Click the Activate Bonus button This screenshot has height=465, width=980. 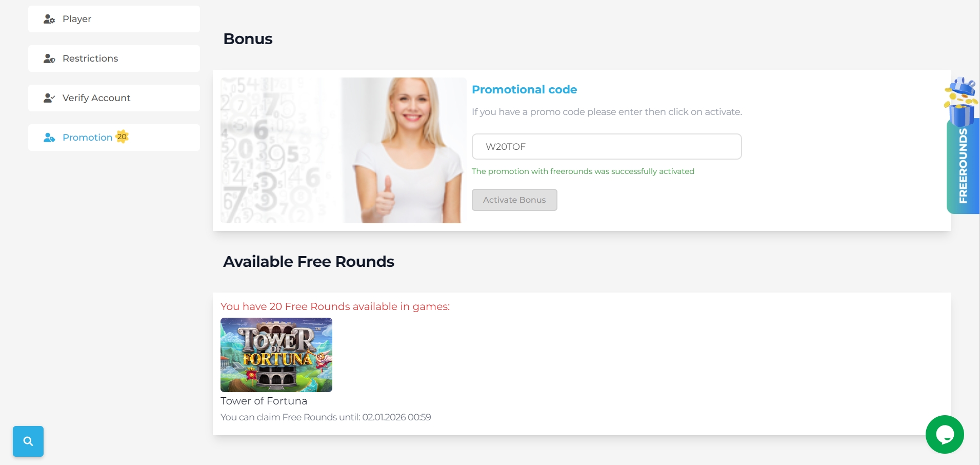[514, 200]
